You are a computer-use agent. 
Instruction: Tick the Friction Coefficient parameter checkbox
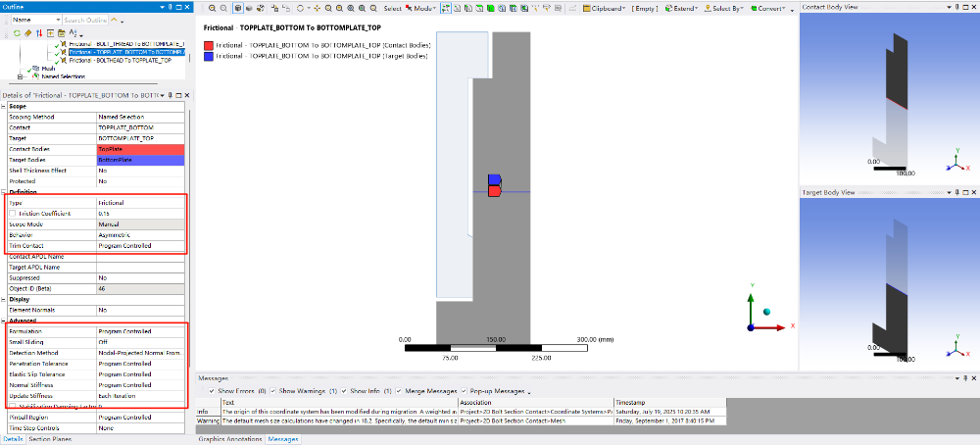pos(13,214)
